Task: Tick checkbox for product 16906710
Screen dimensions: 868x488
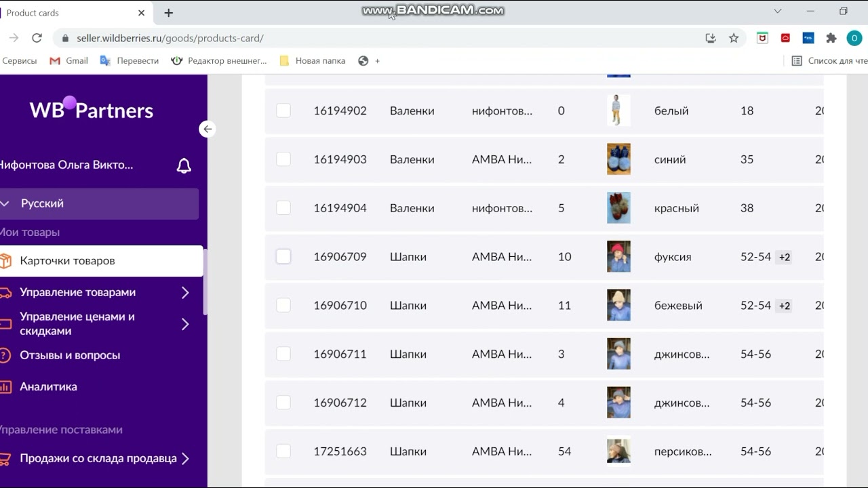Action: [x=283, y=306]
